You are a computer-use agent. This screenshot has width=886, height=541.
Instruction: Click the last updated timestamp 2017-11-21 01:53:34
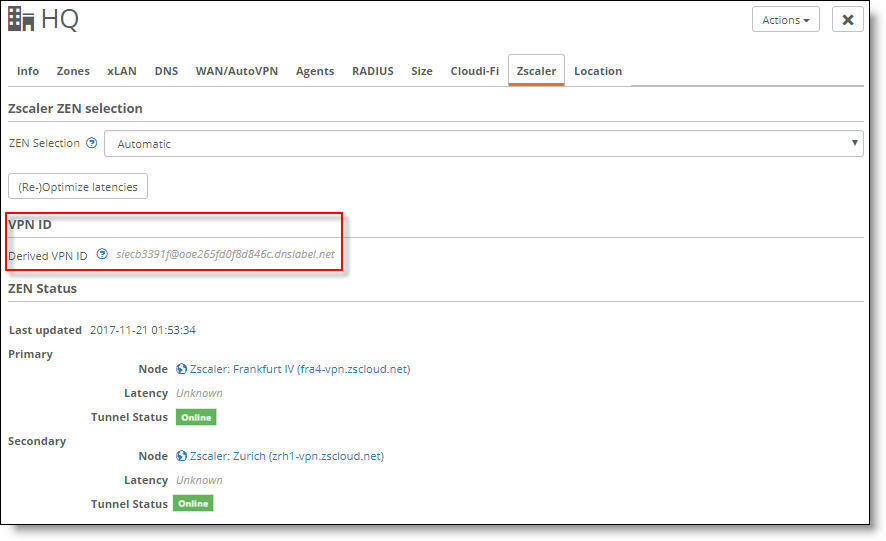click(143, 330)
